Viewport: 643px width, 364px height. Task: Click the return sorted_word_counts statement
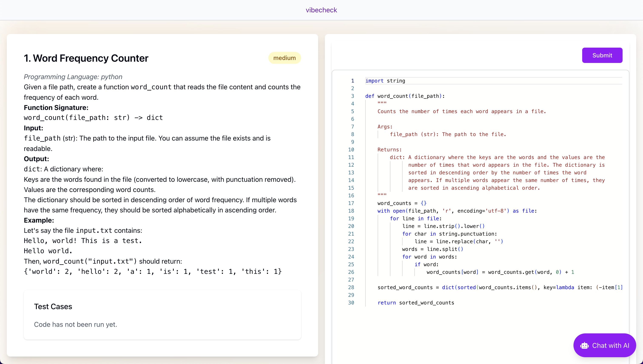[x=416, y=303]
